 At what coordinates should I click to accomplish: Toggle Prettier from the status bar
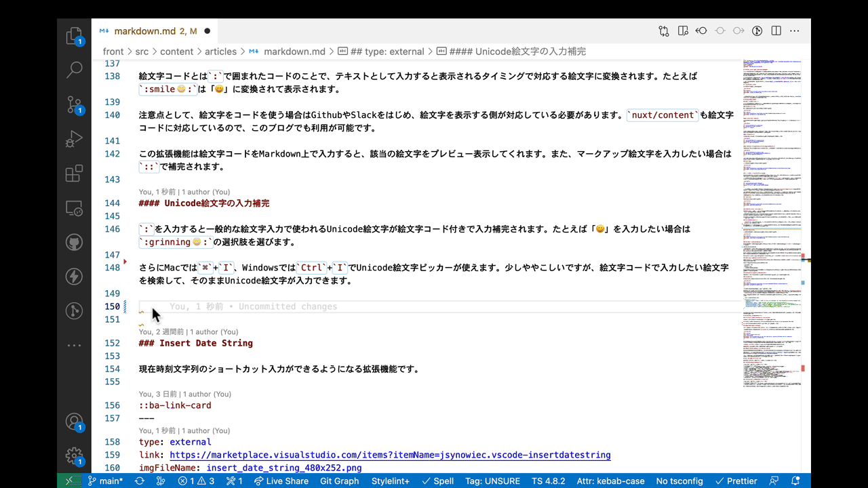736,481
